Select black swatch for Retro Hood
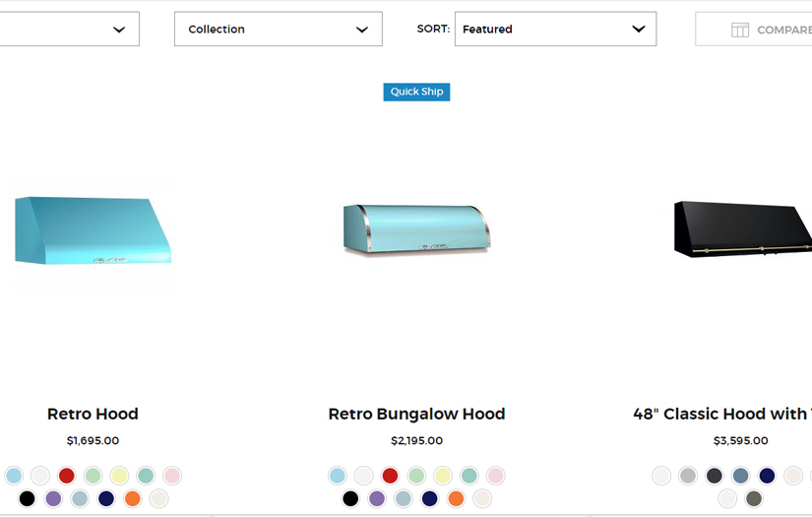 [27, 499]
